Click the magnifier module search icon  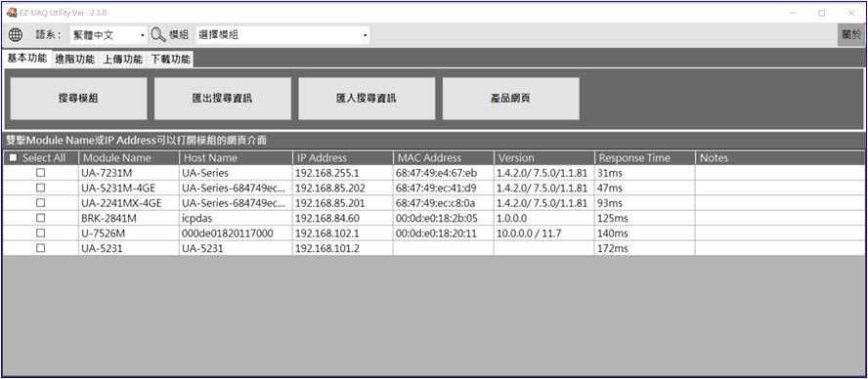(158, 35)
